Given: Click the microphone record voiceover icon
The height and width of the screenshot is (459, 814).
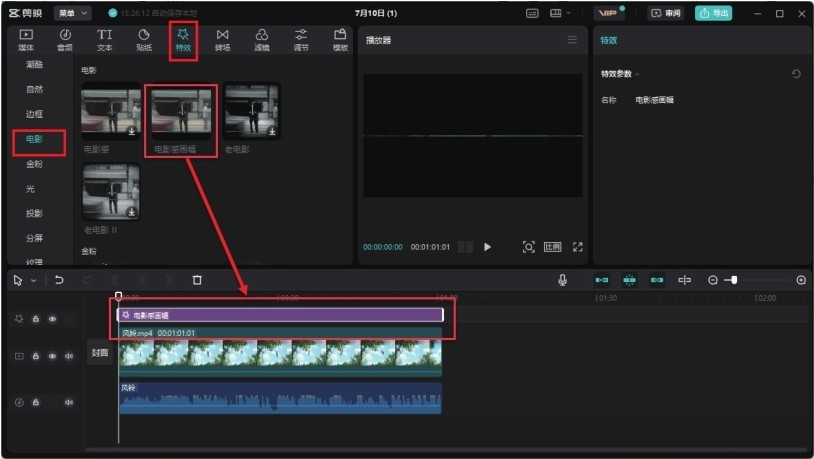Looking at the screenshot, I should (563, 280).
